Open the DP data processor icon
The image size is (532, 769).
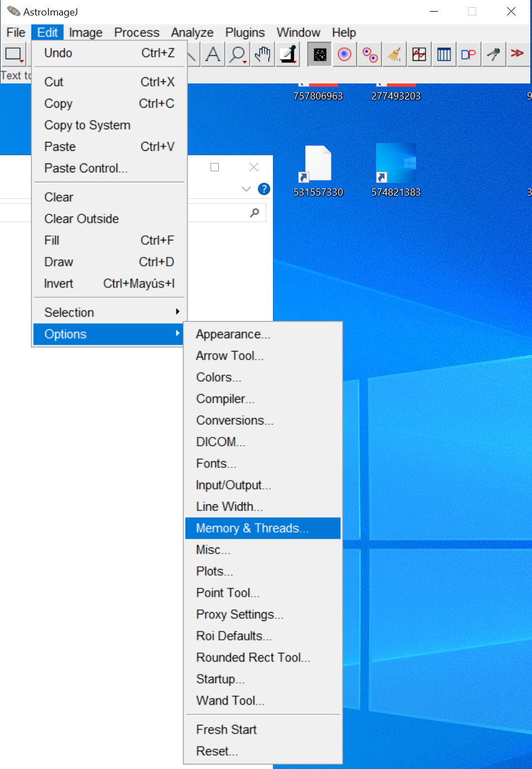pyautogui.click(x=468, y=54)
